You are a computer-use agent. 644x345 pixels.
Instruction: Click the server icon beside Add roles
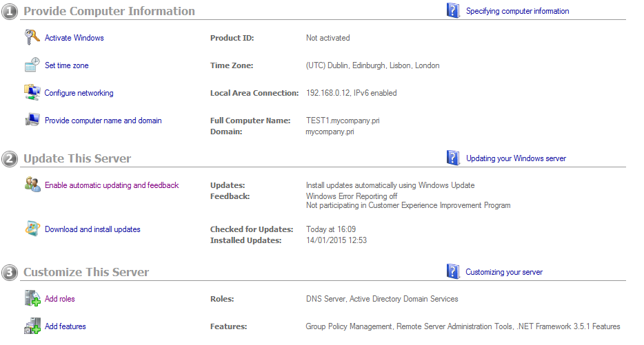[x=32, y=298]
